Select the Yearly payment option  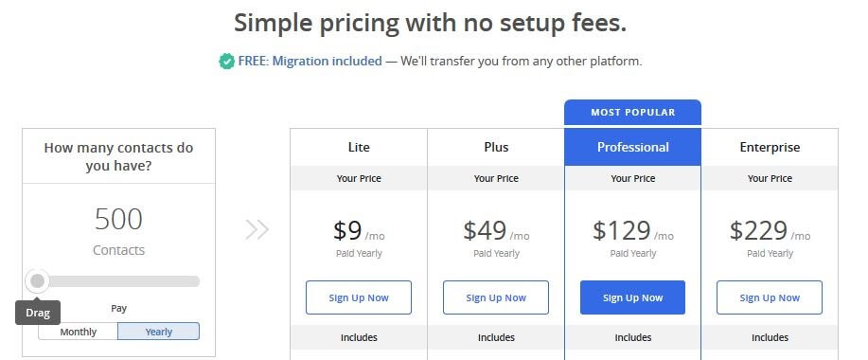click(x=159, y=332)
